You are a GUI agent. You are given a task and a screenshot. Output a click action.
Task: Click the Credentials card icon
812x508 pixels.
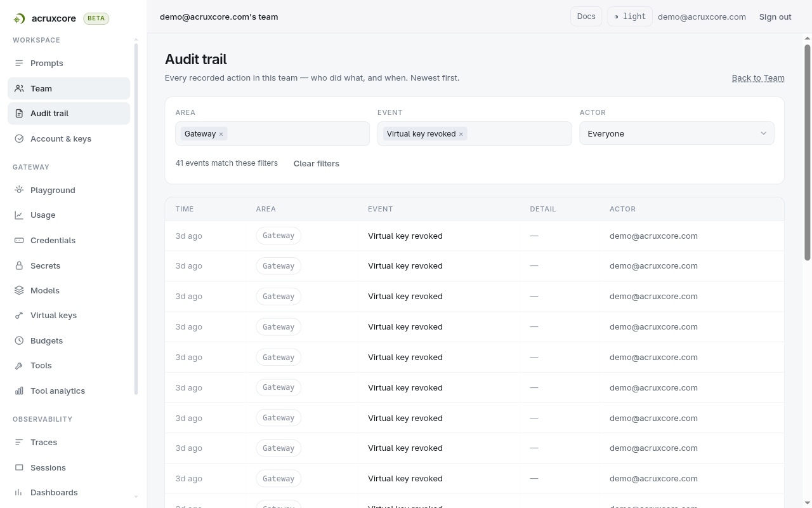pos(19,240)
